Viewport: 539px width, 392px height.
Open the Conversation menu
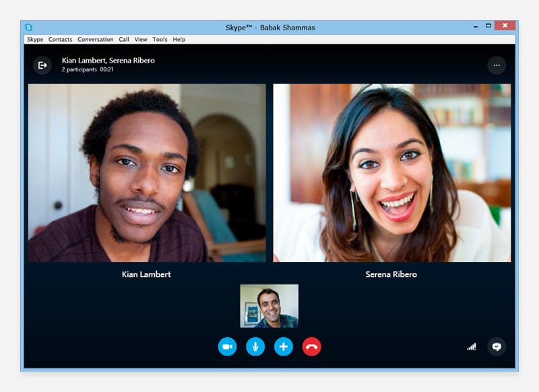point(95,40)
